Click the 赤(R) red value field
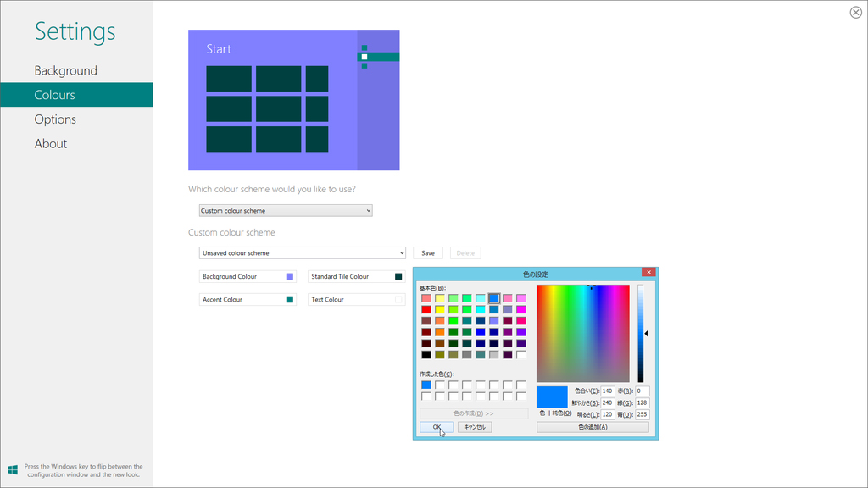Viewport: 868px width, 488px height. 643,391
